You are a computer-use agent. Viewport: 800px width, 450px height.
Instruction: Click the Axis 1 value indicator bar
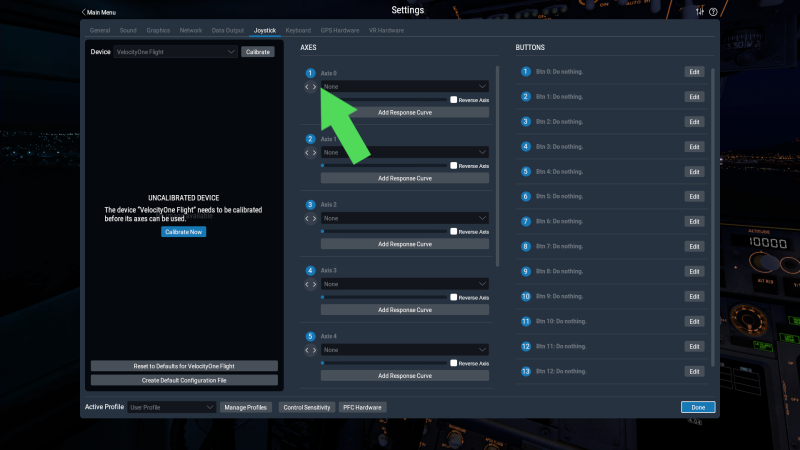click(x=384, y=166)
